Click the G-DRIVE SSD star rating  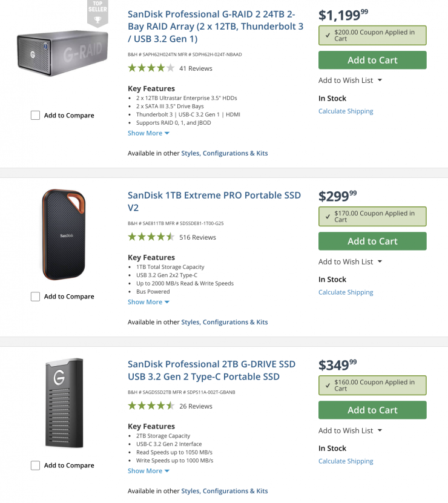click(x=151, y=406)
